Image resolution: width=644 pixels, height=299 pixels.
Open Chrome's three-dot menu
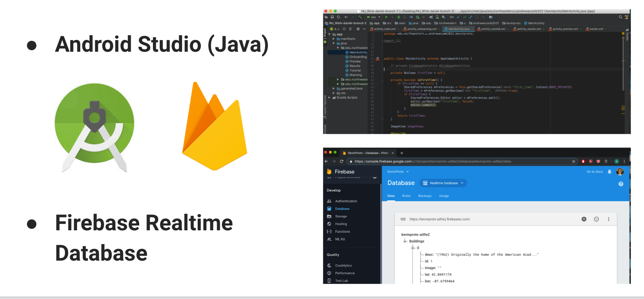[625, 161]
